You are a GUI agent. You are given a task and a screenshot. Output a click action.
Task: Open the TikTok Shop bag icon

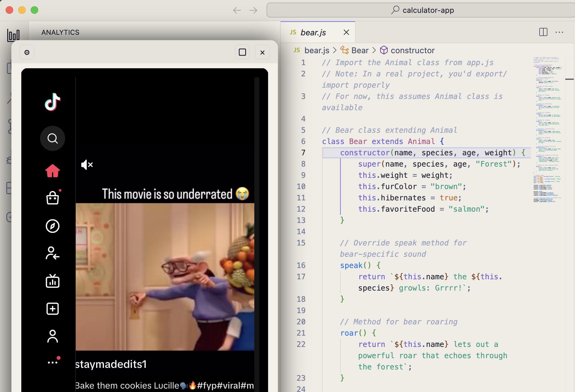coord(53,198)
